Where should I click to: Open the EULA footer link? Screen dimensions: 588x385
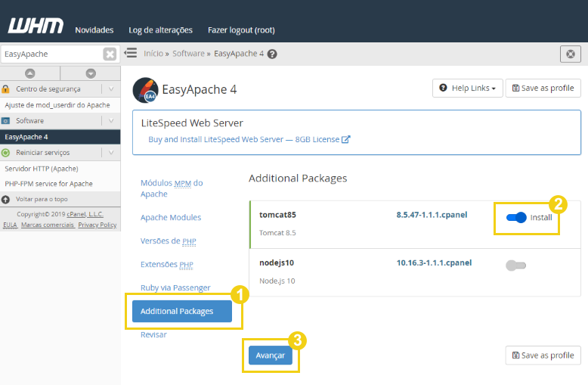10,225
